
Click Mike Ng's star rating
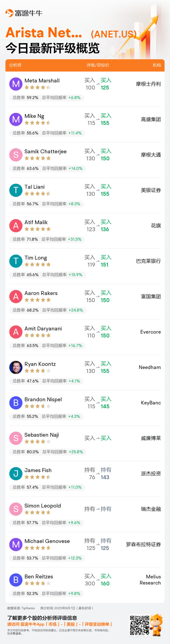click(38, 123)
